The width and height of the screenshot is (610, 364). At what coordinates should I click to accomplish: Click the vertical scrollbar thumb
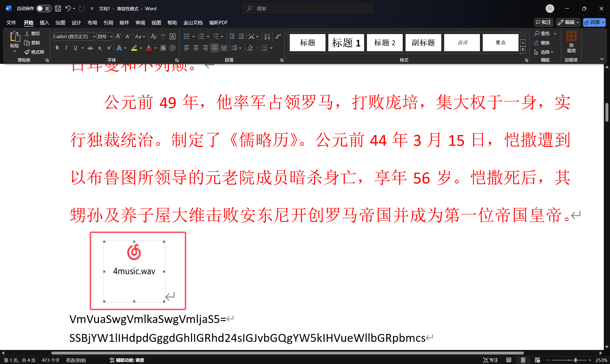pos(607,112)
